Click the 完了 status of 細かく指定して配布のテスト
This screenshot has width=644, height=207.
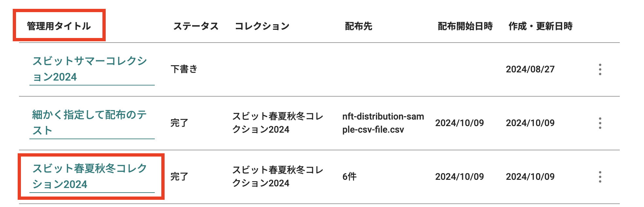click(x=179, y=123)
